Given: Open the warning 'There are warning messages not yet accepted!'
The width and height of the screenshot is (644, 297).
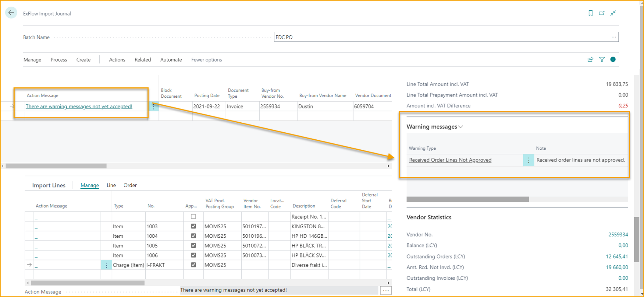Looking at the screenshot, I should (x=79, y=106).
